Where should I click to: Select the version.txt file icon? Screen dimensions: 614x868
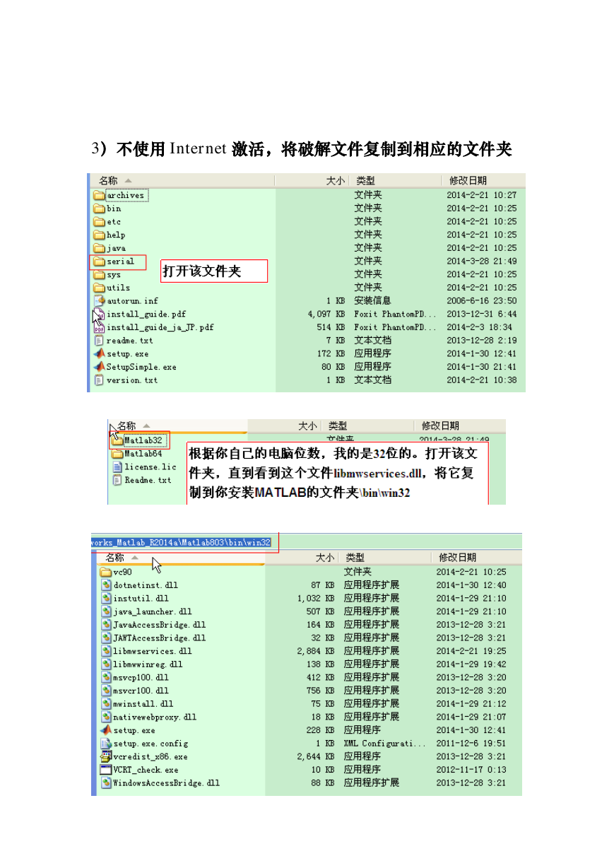(x=99, y=380)
